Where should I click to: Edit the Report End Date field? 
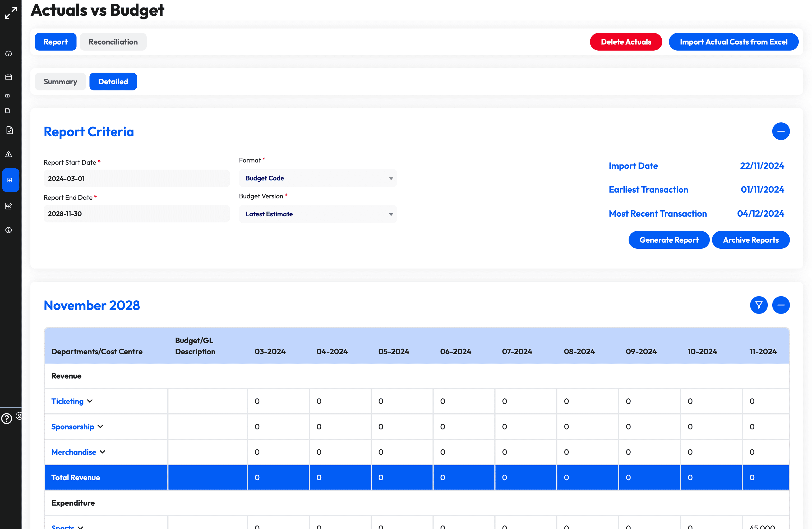click(x=137, y=214)
